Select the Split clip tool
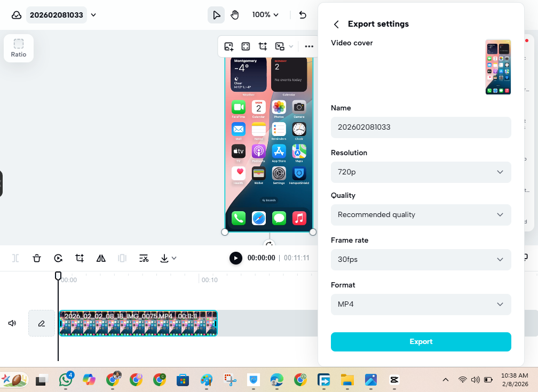This screenshot has width=538, height=392. (15, 258)
